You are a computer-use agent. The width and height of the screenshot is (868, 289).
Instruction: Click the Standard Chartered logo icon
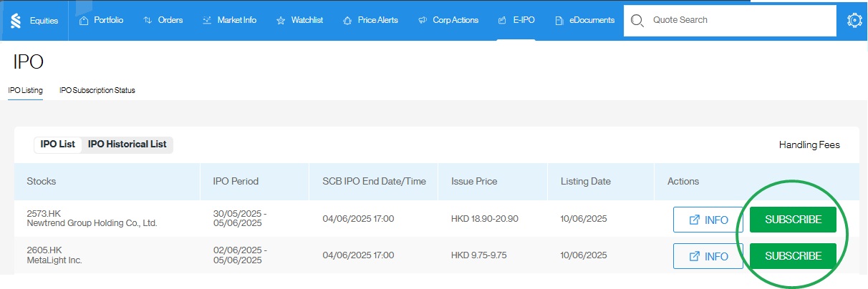(16, 21)
